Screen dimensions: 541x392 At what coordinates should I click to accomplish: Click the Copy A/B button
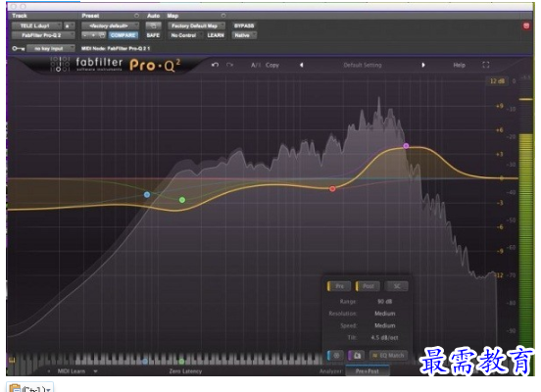coord(272,65)
